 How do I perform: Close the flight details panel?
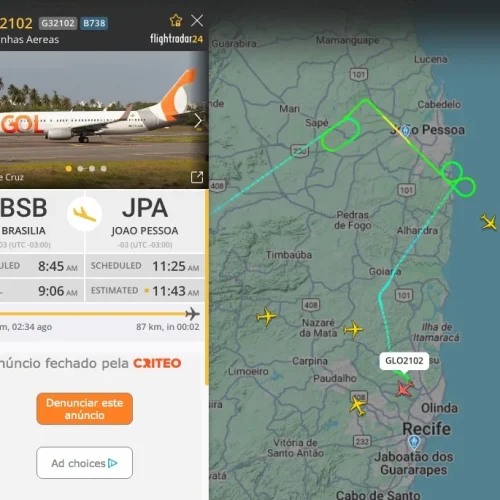[197, 21]
